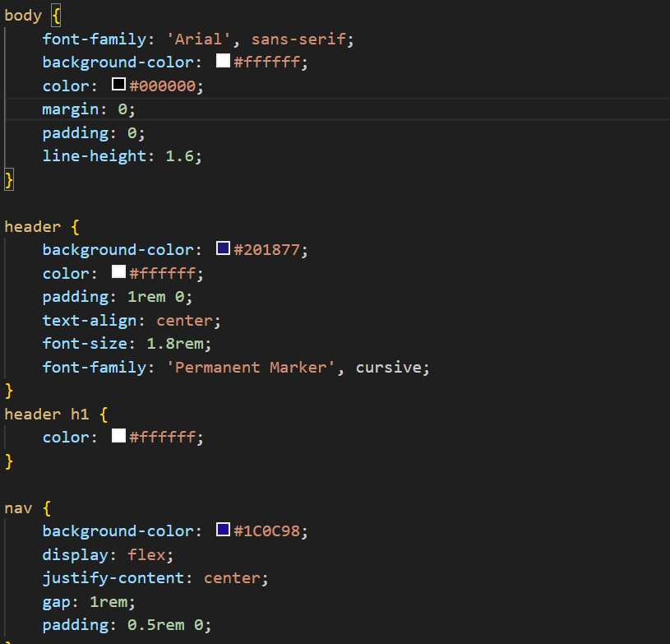Click the 'display' property name
This screenshot has width=670, height=644.
[75, 555]
